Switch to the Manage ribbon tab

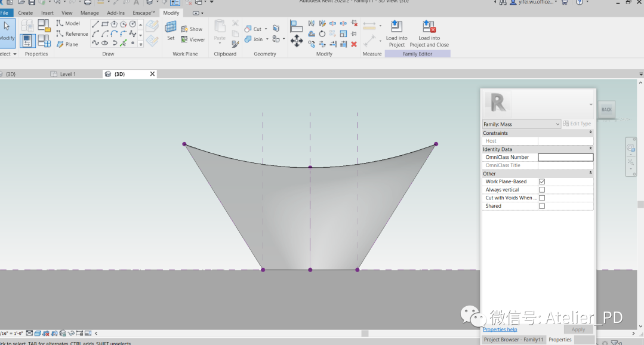[90, 13]
